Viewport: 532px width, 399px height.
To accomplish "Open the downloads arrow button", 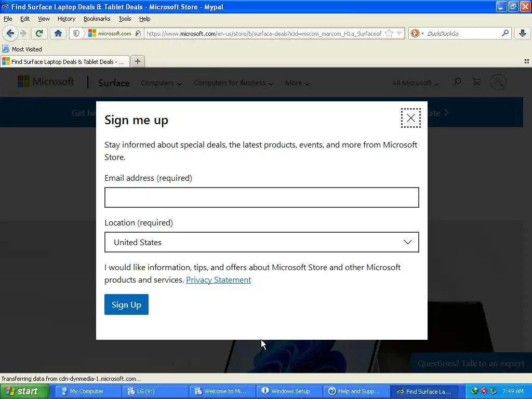I will [x=523, y=33].
